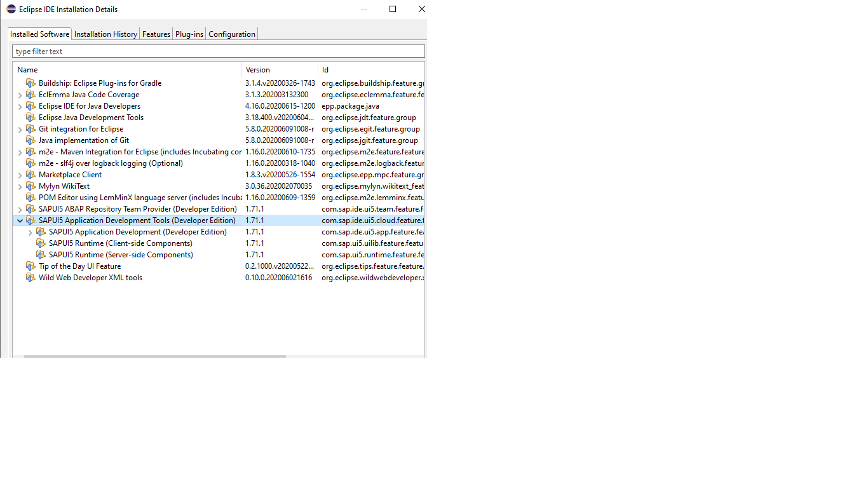The image size is (868, 488).
Task: Expand the Eclipse IDE for Java Developers node
Action: [20, 107]
